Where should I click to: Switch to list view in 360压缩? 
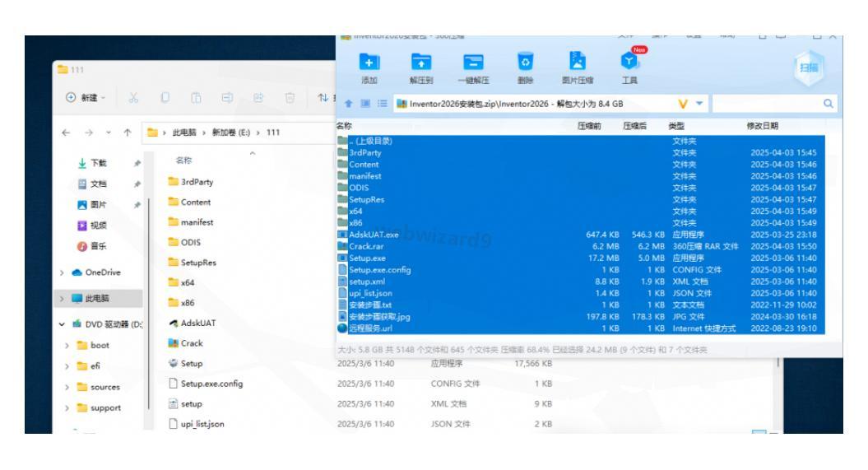pyautogui.click(x=382, y=104)
